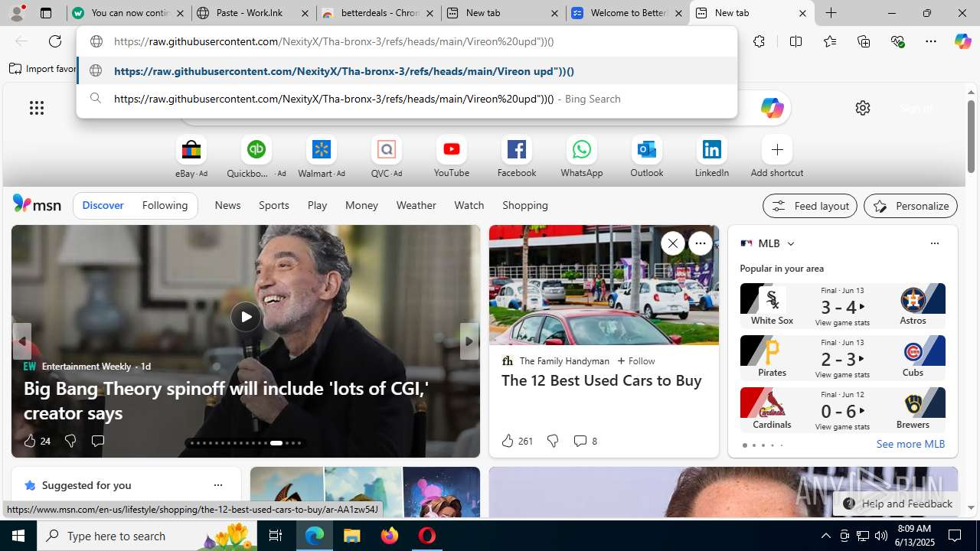Select the Bing Search suggestion

pyautogui.click(x=407, y=99)
